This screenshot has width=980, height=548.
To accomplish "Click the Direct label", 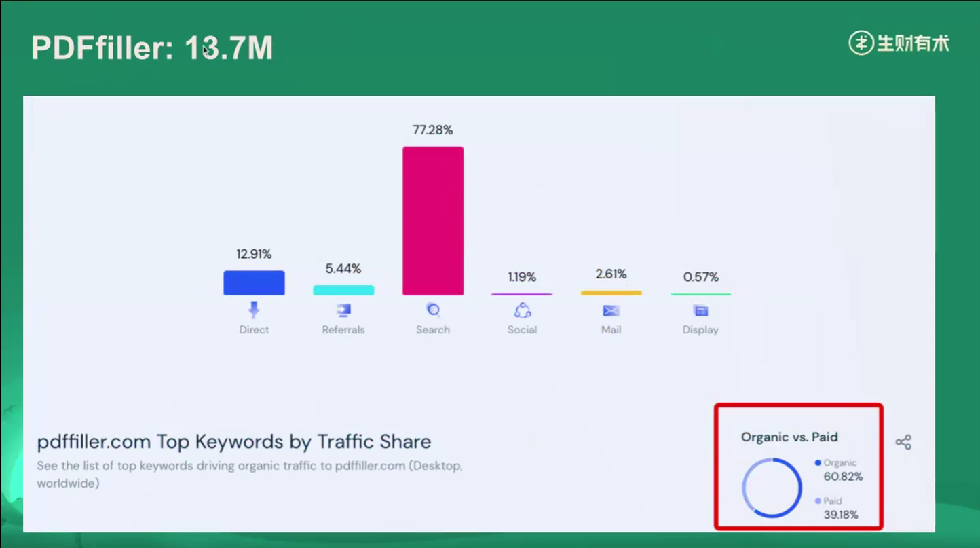I will tap(254, 330).
